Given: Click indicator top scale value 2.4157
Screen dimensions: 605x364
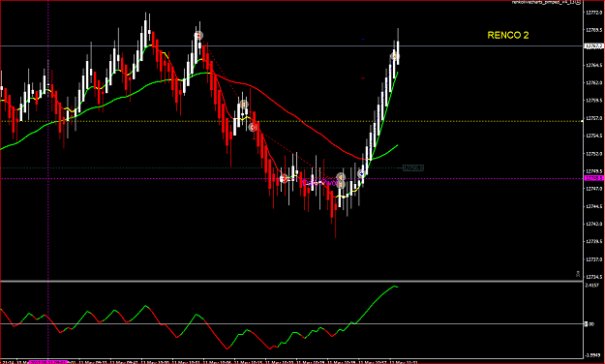Looking at the screenshot, I should pos(591,286).
